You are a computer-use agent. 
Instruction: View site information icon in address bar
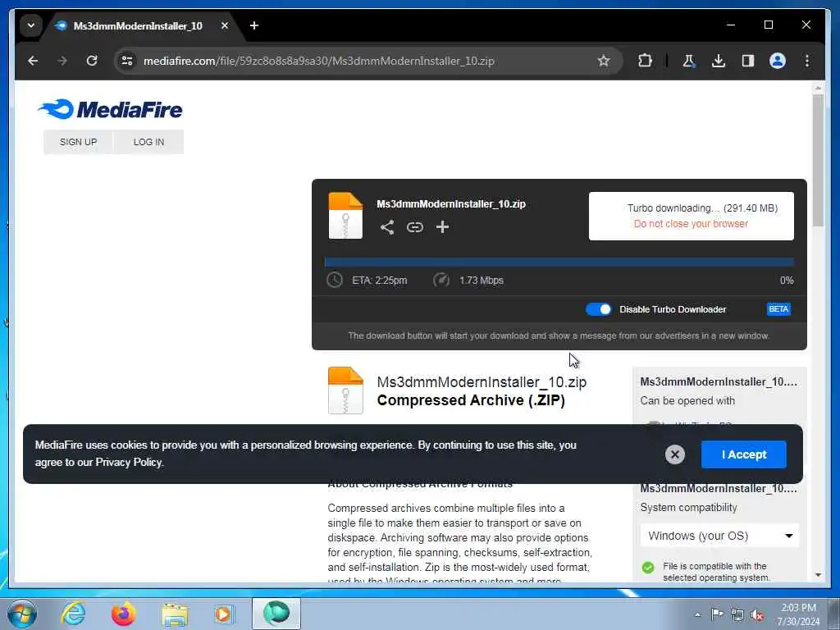(x=127, y=61)
